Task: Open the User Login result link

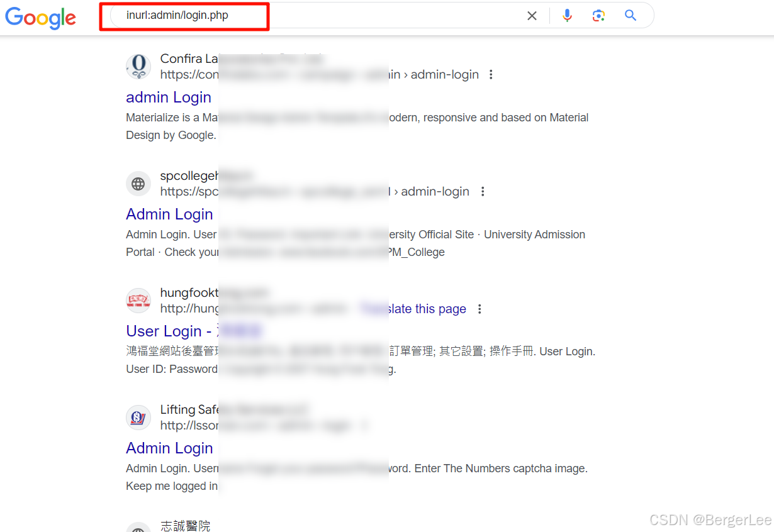Action: coord(165,331)
